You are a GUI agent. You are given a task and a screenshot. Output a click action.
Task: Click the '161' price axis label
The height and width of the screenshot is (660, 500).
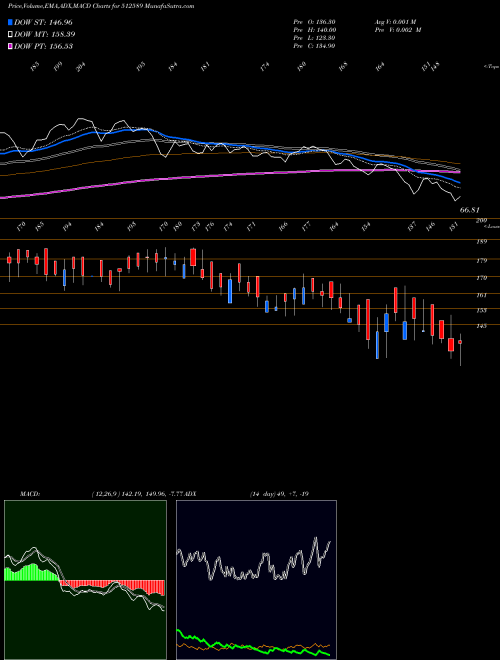(x=482, y=295)
